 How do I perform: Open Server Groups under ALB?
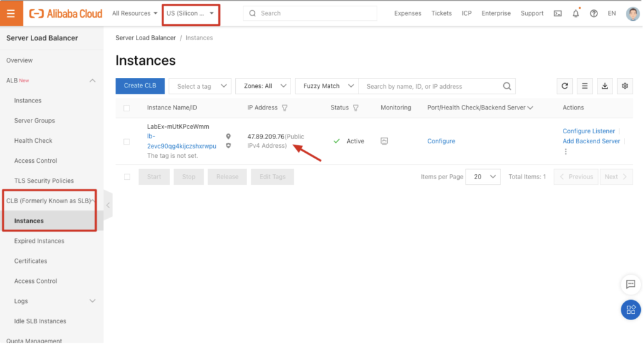pos(35,121)
